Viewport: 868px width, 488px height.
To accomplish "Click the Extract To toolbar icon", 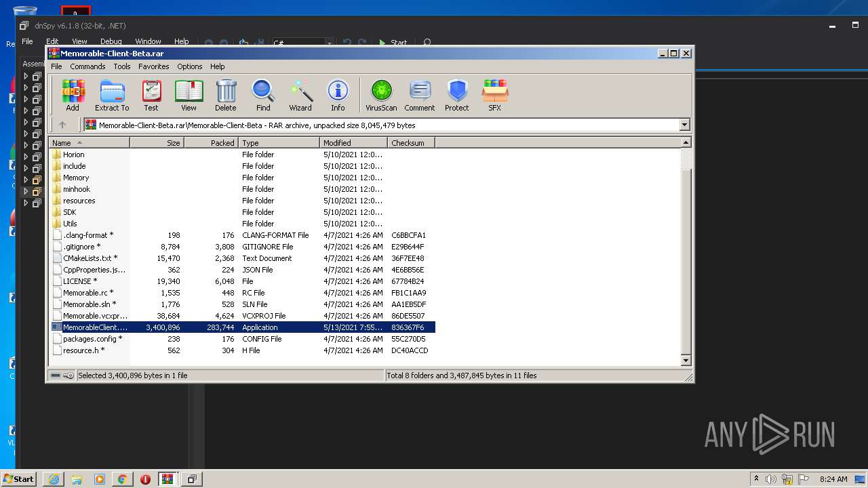I will coord(112,95).
